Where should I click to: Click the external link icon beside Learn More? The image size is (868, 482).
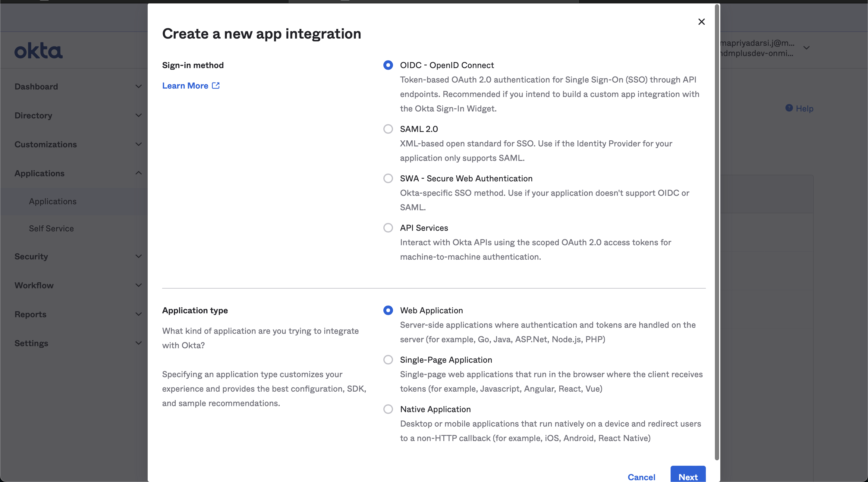(216, 86)
